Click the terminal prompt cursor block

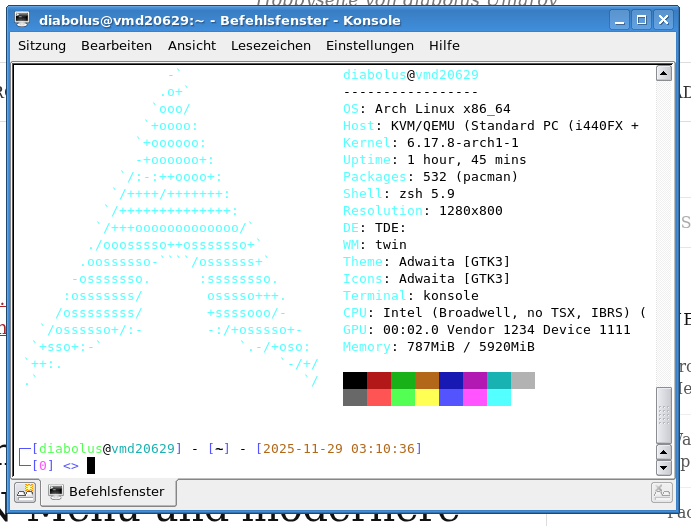[x=91, y=465]
